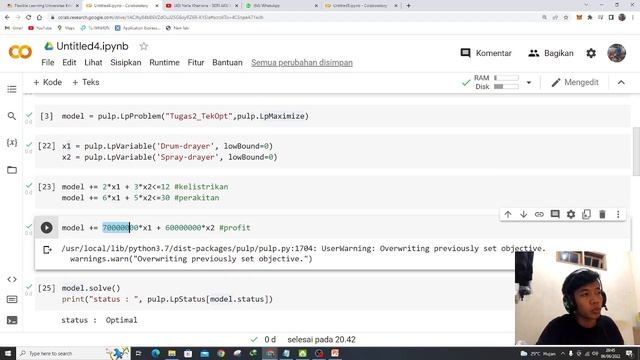Bookmark this page with star icon
The width and height of the screenshot is (640, 360).
tap(566, 17)
